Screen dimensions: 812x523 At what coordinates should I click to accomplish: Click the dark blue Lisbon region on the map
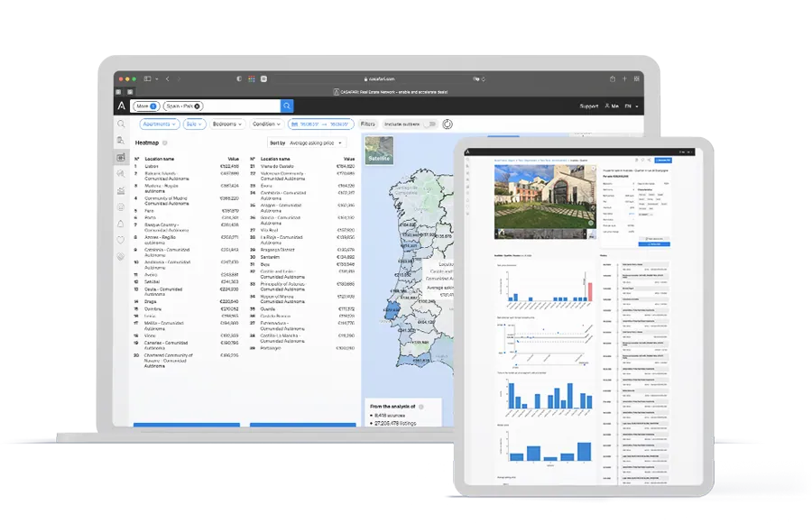392,313
